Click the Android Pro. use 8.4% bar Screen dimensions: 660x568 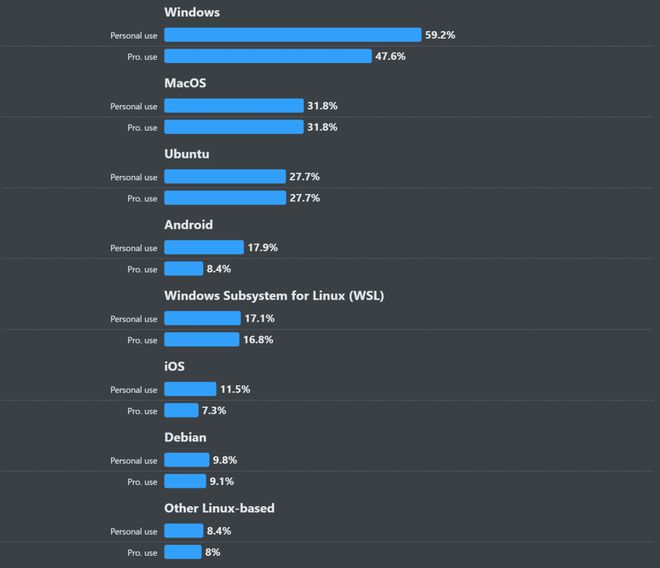click(x=184, y=269)
